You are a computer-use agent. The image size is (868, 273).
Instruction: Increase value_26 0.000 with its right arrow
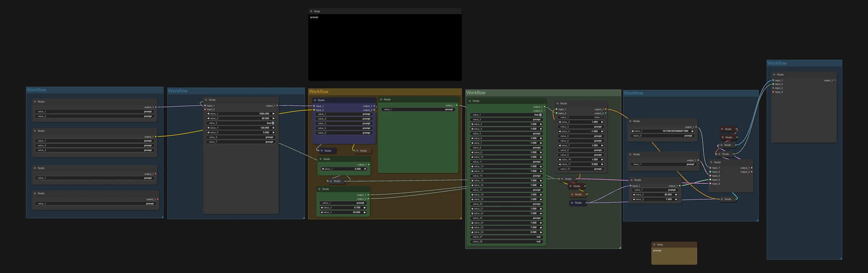tap(541, 232)
